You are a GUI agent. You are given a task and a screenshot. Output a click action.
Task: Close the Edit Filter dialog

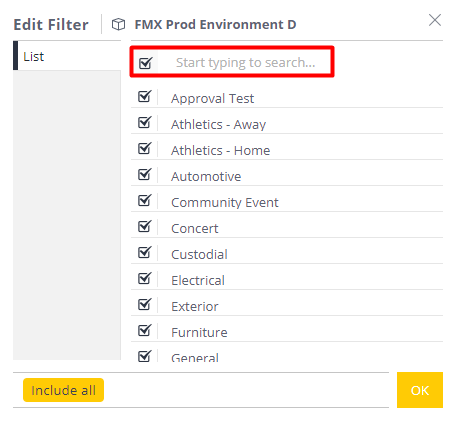click(x=435, y=20)
